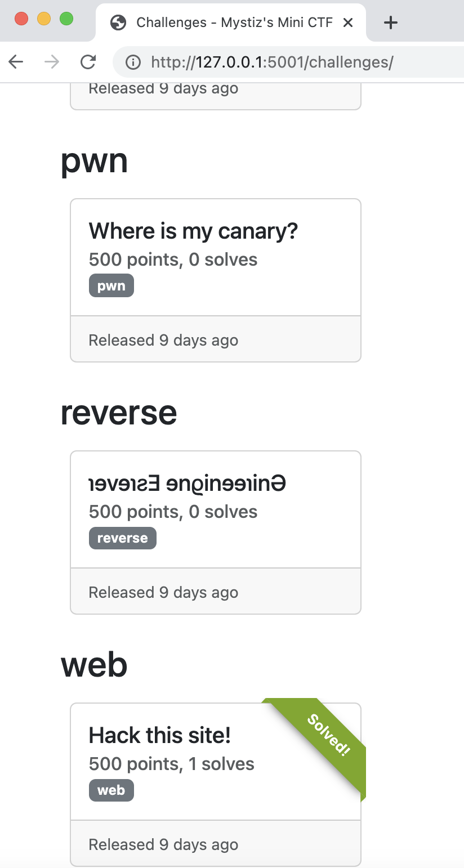The height and width of the screenshot is (868, 464).
Task: Open the Where is my canary? challenge
Action: 193,231
